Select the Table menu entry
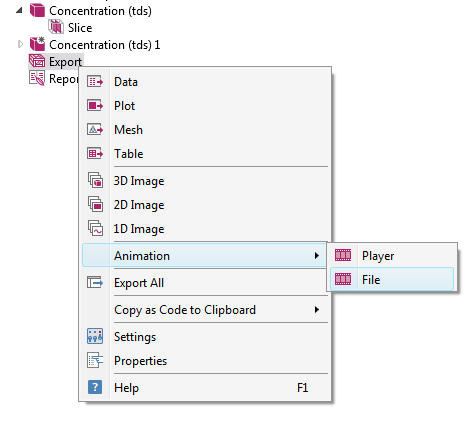The height and width of the screenshot is (425, 470). coord(205,154)
